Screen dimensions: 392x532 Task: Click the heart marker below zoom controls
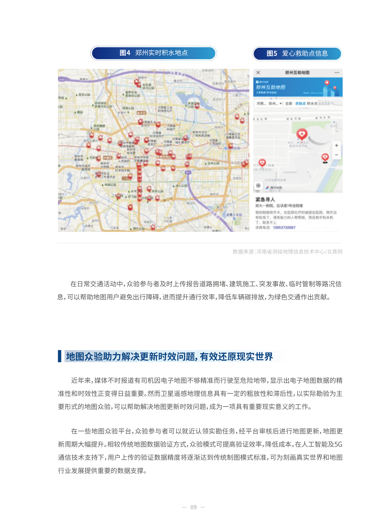325,157
